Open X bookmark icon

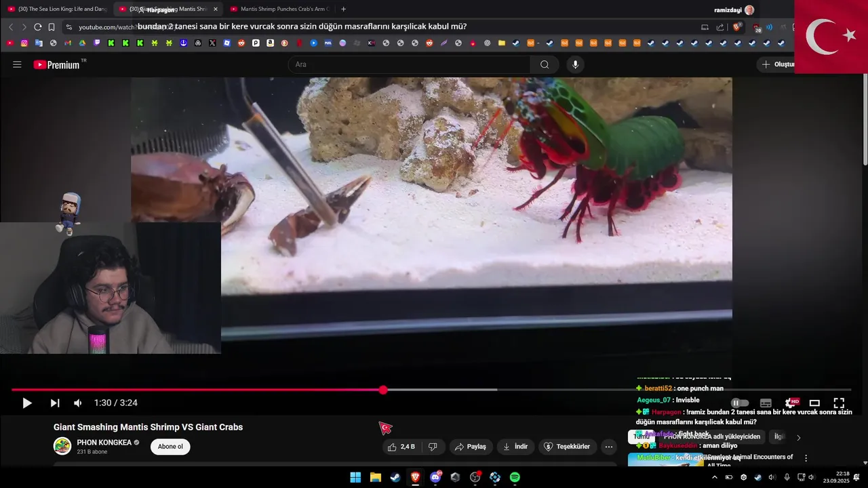(x=212, y=43)
